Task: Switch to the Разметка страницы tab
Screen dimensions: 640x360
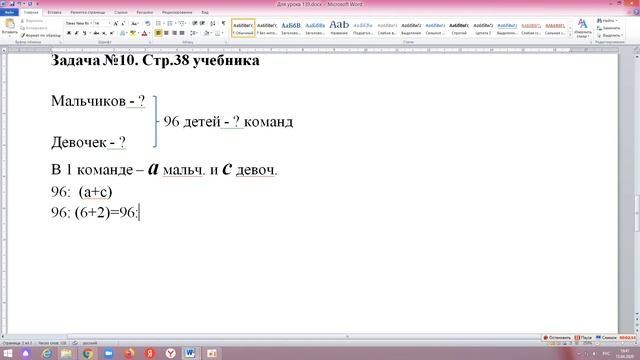Action: tap(88, 12)
